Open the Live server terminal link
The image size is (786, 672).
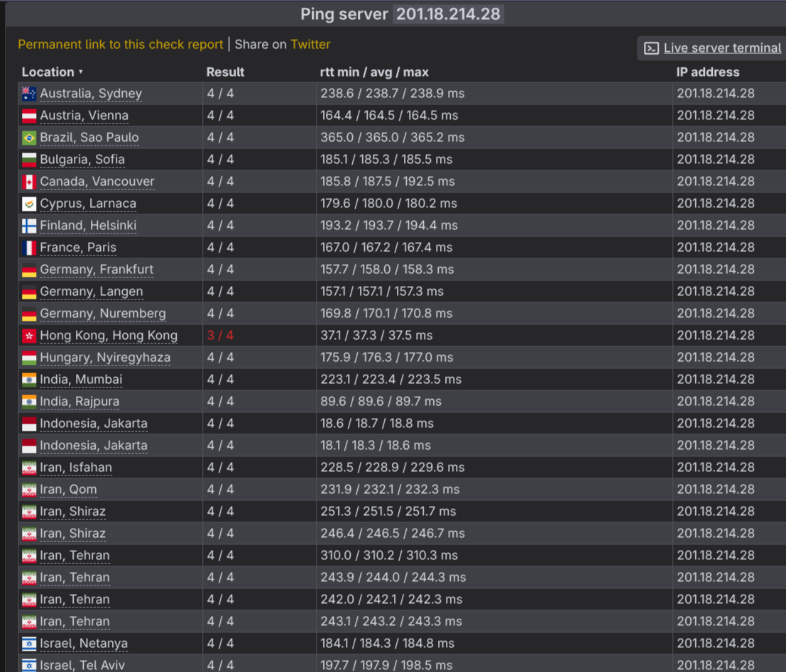pyautogui.click(x=722, y=48)
